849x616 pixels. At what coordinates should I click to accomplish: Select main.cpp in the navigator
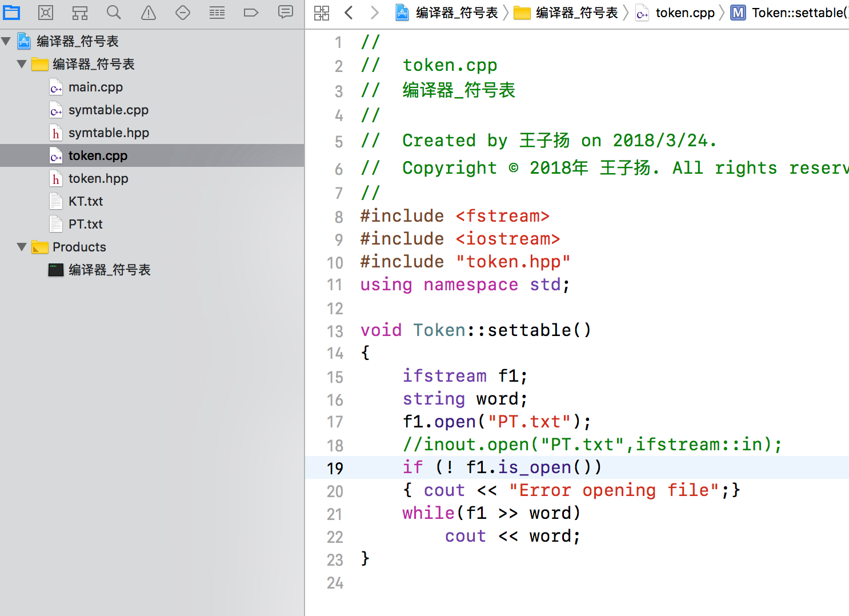pyautogui.click(x=152, y=87)
